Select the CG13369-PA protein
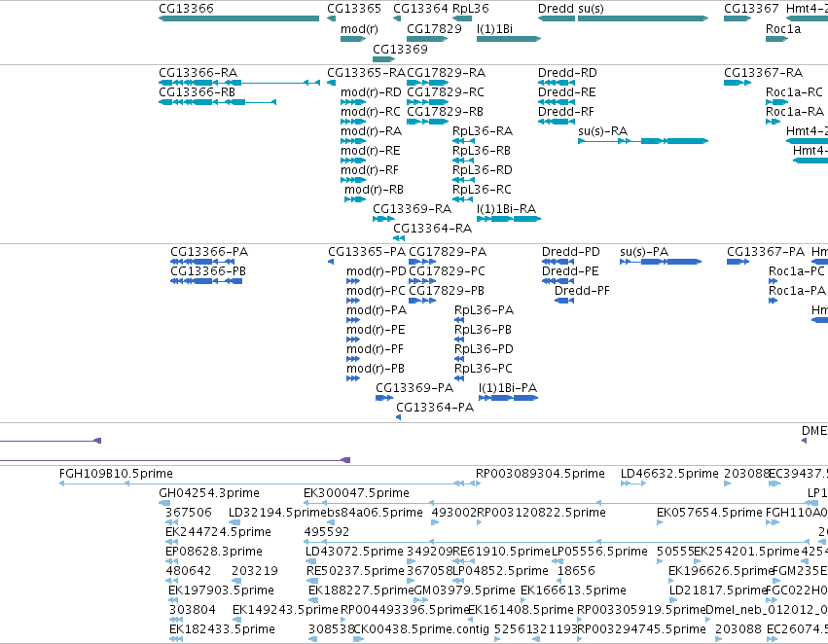 (x=384, y=398)
